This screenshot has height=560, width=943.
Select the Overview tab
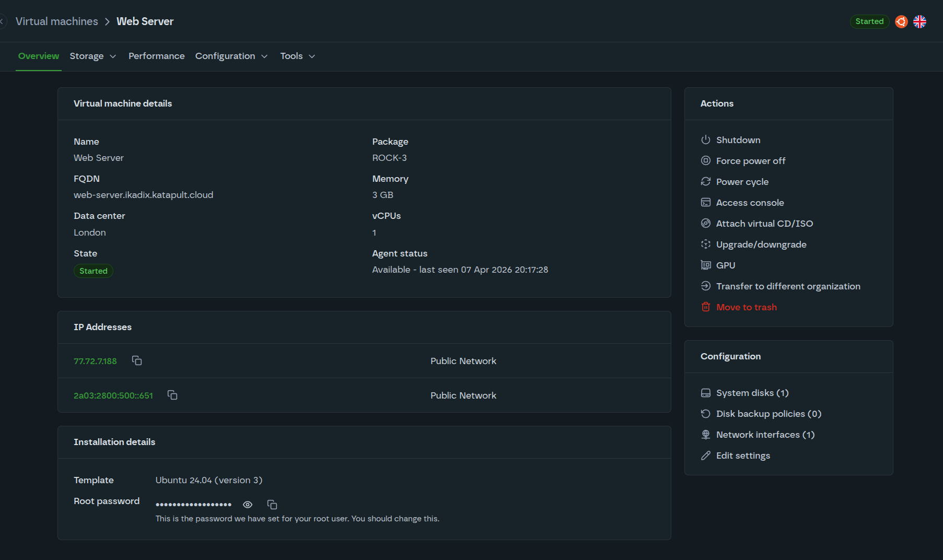[38, 56]
